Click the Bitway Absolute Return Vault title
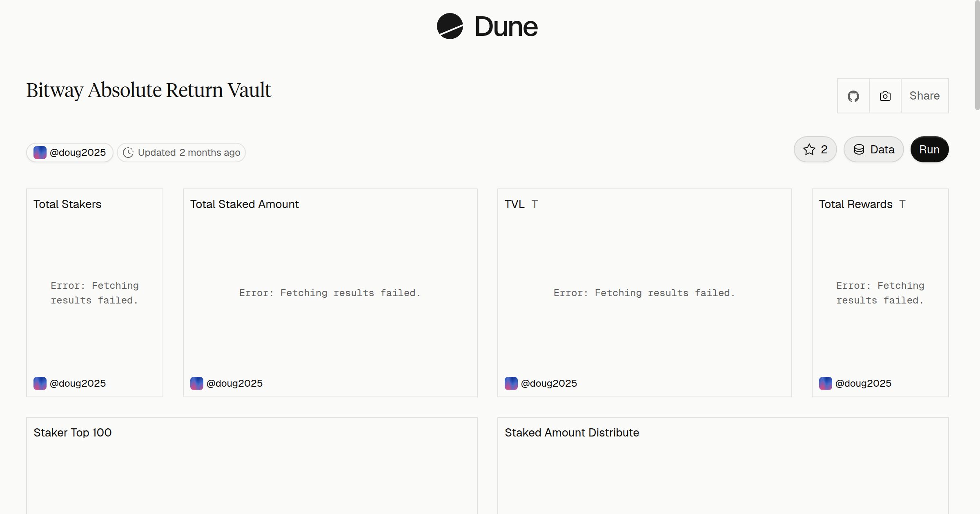 [149, 90]
